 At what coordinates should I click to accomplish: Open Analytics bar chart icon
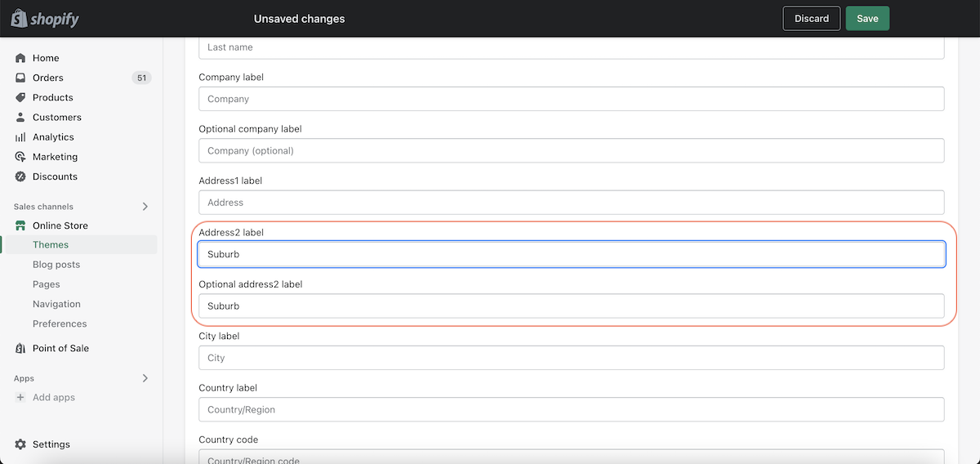tap(20, 137)
